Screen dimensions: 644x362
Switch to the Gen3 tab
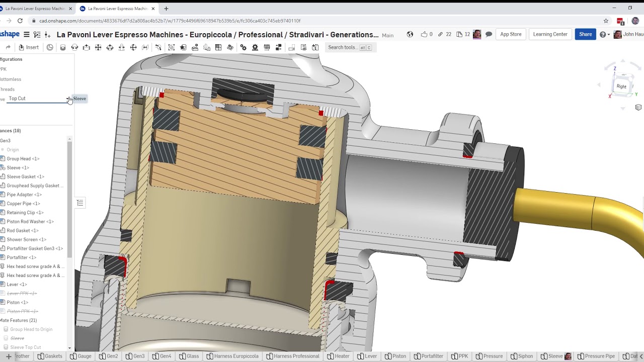point(135,356)
